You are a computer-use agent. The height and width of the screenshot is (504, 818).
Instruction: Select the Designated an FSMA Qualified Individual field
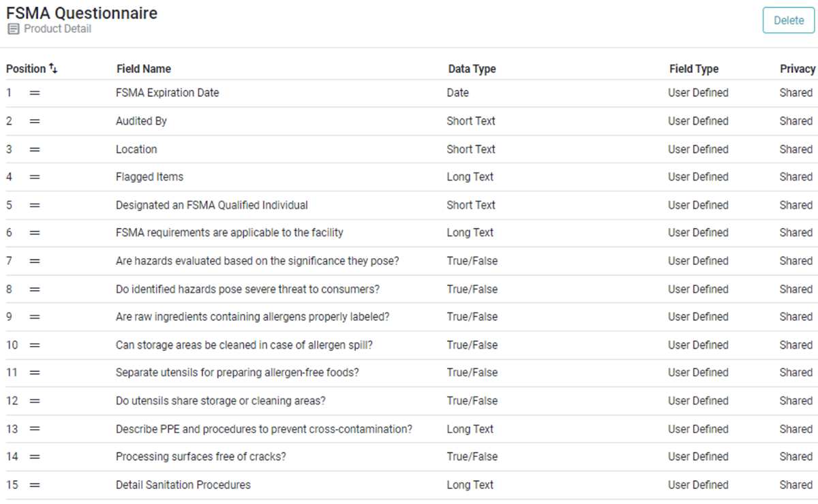[x=211, y=205]
